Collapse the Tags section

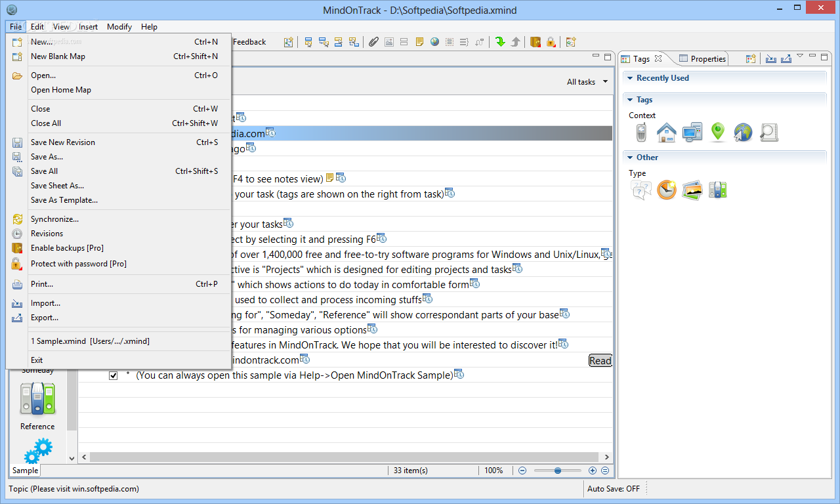click(x=629, y=100)
